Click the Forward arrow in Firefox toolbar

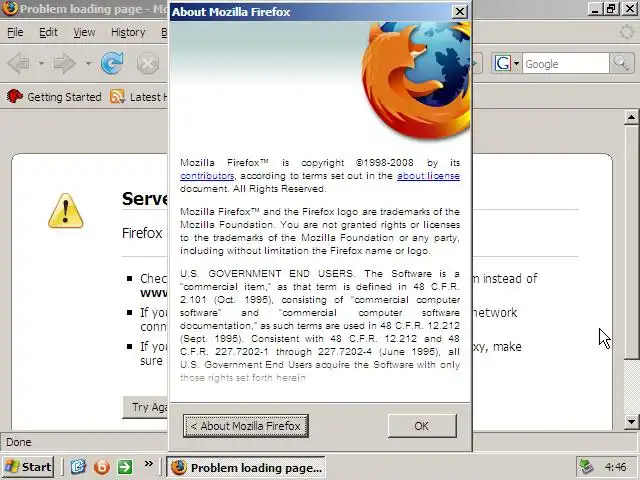[64, 63]
